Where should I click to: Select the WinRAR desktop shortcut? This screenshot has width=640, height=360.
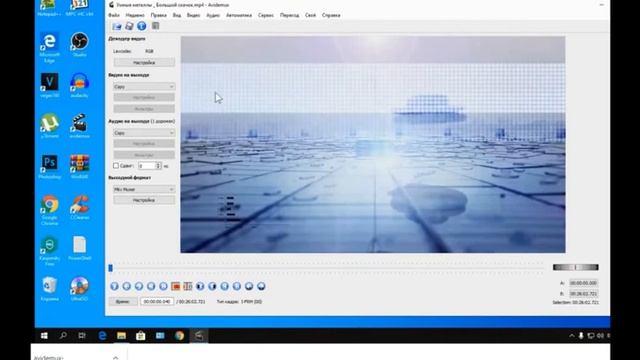(x=79, y=167)
